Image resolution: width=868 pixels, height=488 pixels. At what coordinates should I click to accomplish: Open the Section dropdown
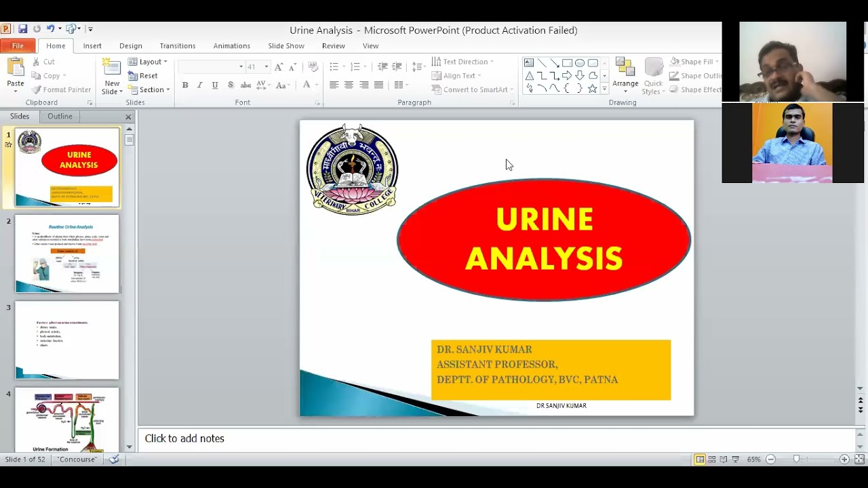tap(149, 89)
